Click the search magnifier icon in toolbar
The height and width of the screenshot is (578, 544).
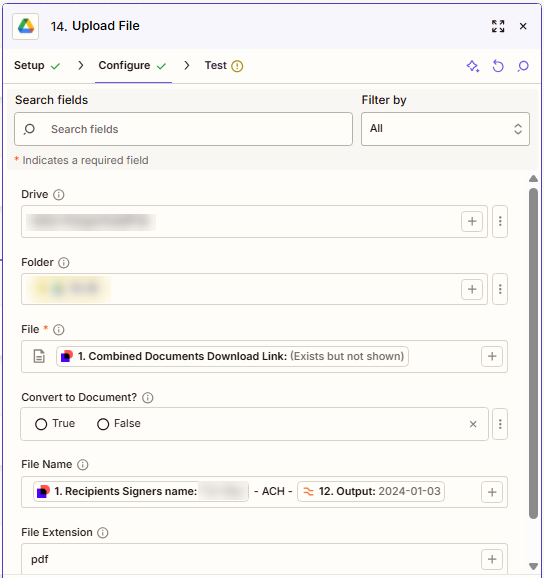(523, 66)
